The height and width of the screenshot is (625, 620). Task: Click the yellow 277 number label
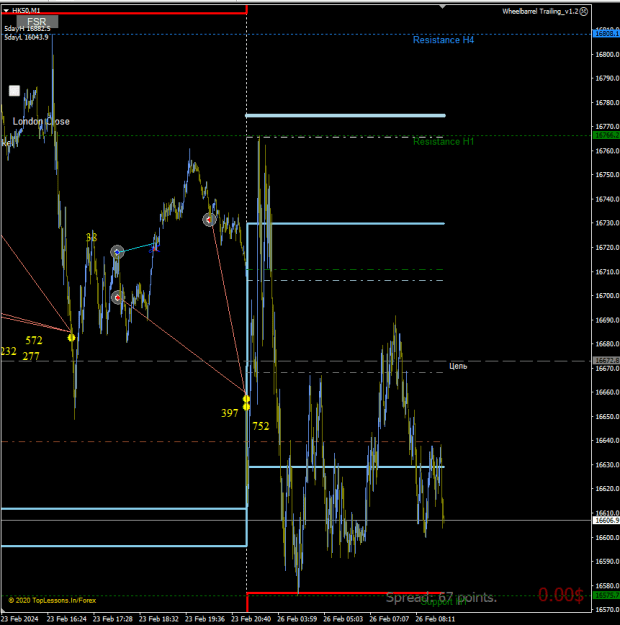[x=31, y=356]
